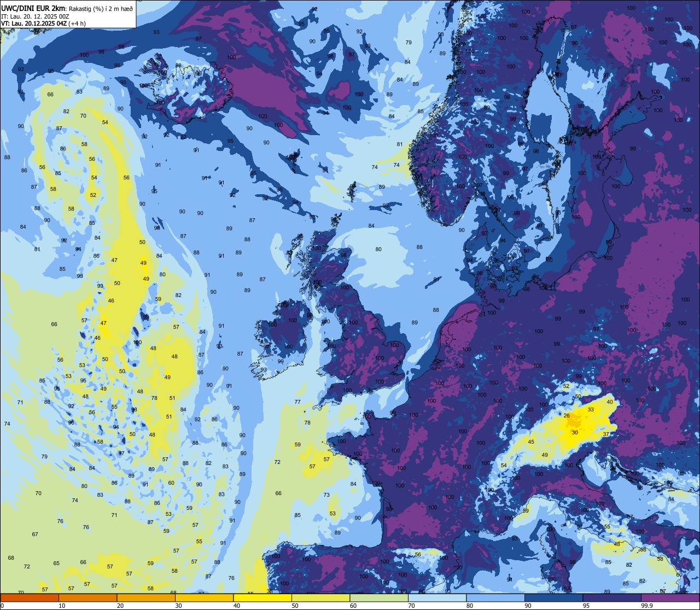
Task: Select the purple above-99.9 legend swatch
Action: click(670, 597)
